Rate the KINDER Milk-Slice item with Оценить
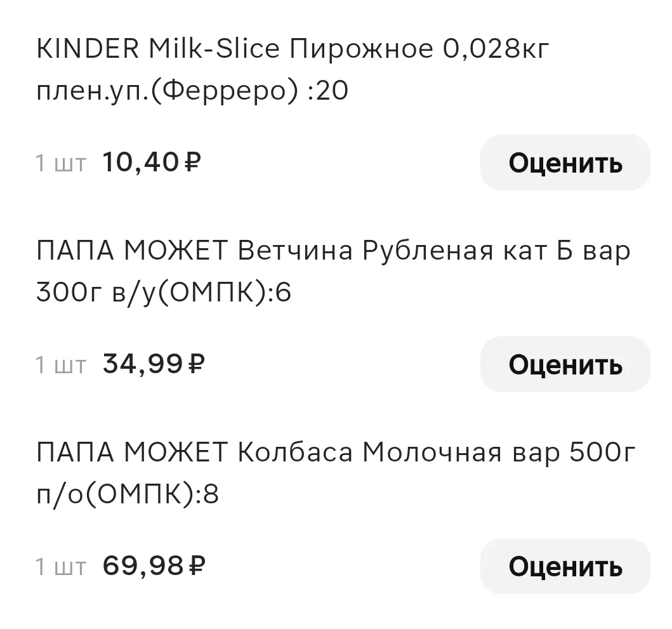Image resolution: width=672 pixels, height=629 pixels. [x=565, y=162]
